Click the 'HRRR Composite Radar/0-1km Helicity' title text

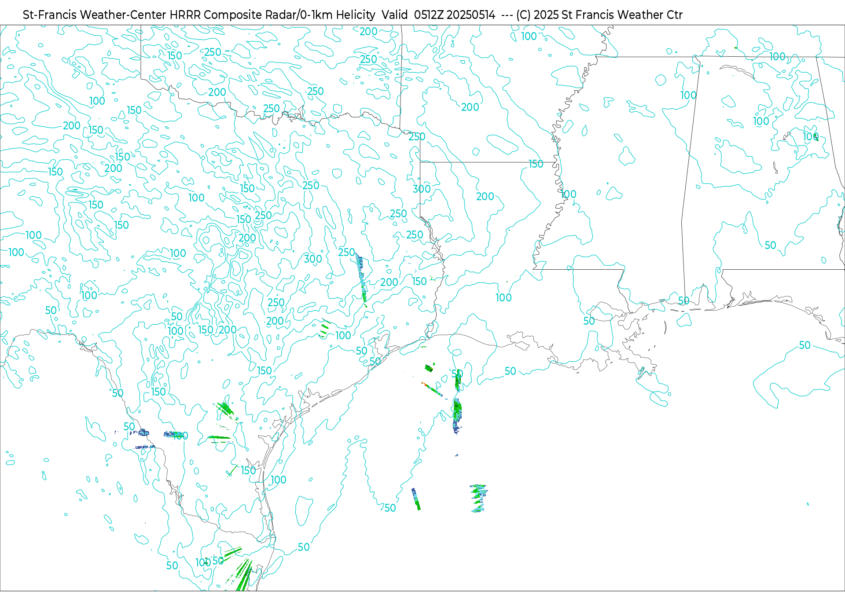pos(272,15)
